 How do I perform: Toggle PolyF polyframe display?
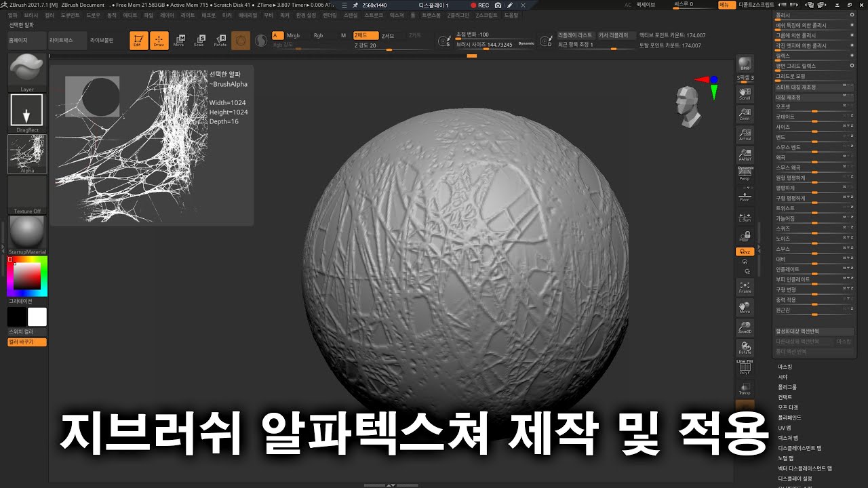coord(745,367)
